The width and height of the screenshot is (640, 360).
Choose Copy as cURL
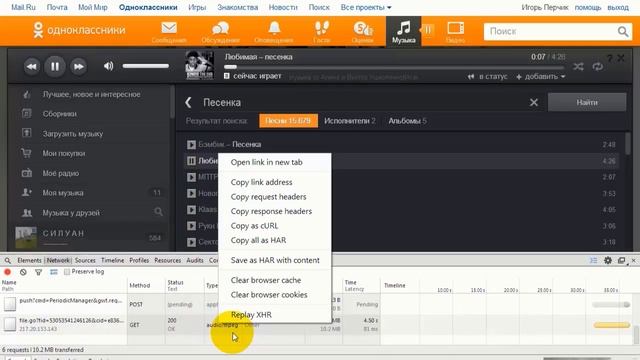[x=275, y=226]
